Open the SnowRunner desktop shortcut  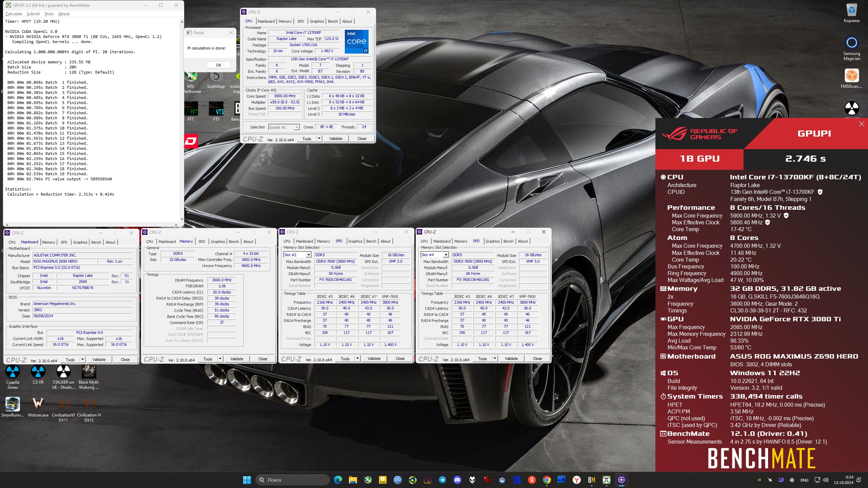13,407
